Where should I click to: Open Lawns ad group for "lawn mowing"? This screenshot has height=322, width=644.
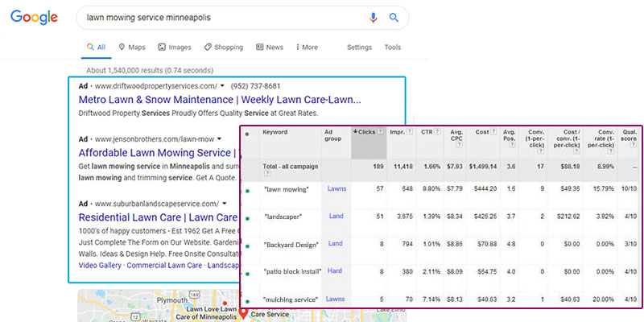(336, 189)
